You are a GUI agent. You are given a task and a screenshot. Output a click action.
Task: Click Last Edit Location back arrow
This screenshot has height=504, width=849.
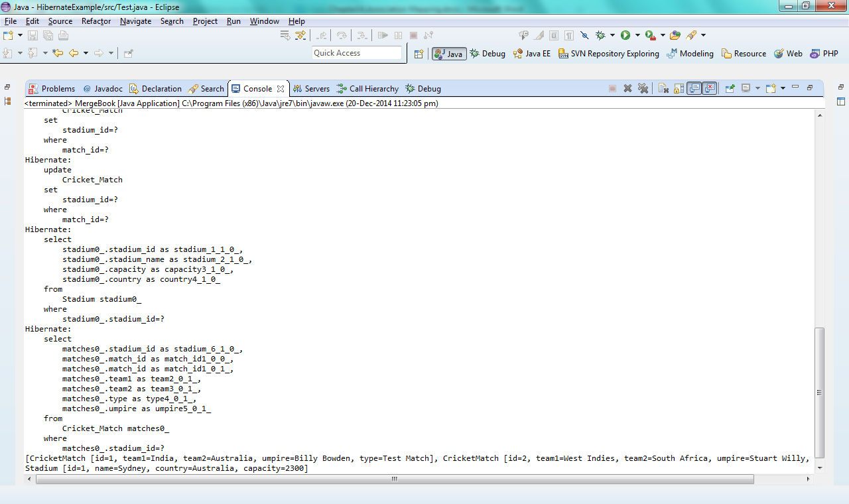(x=58, y=53)
